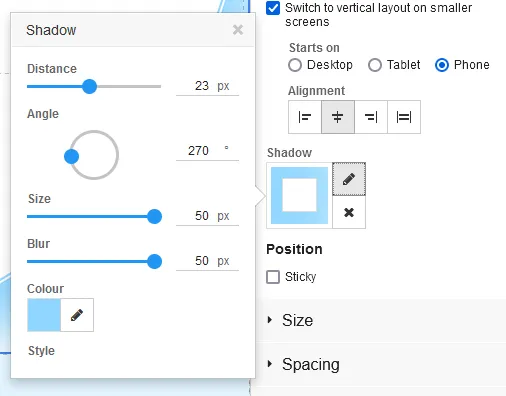The image size is (506, 396).
Task: Select the justify alignment icon
Action: click(404, 117)
